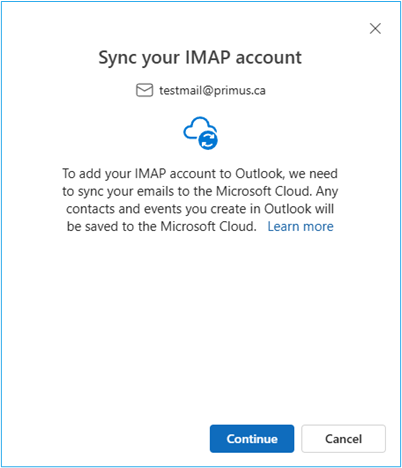Click the circular sync arrows badge
The height and width of the screenshot is (468, 402).
click(x=208, y=140)
